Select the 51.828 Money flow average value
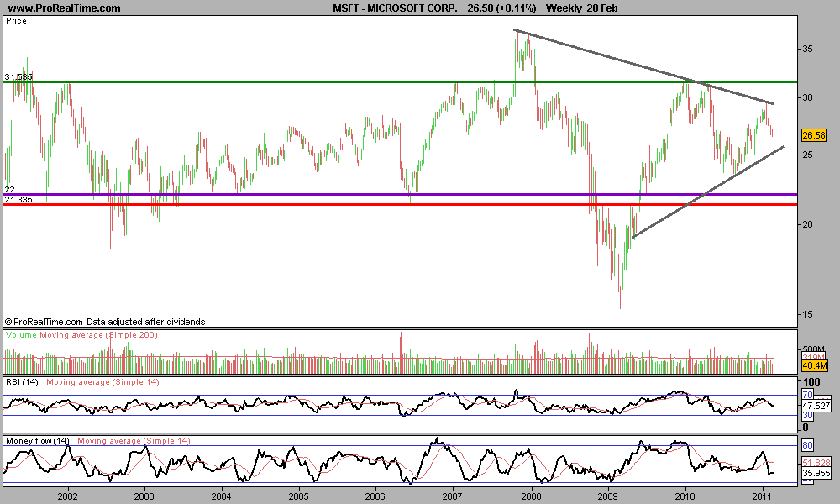840x504 pixels. [x=816, y=463]
